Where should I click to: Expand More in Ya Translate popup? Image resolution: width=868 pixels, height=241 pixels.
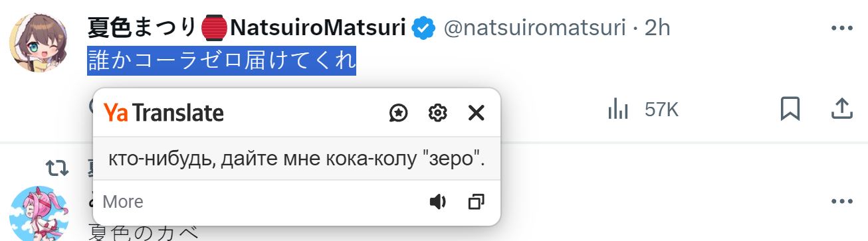click(123, 202)
